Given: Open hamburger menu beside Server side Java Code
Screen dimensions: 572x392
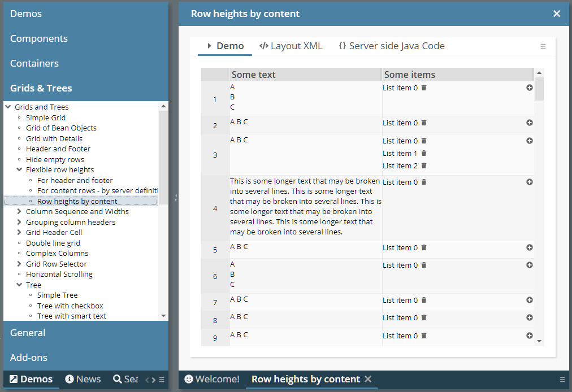Looking at the screenshot, I should (543, 46).
